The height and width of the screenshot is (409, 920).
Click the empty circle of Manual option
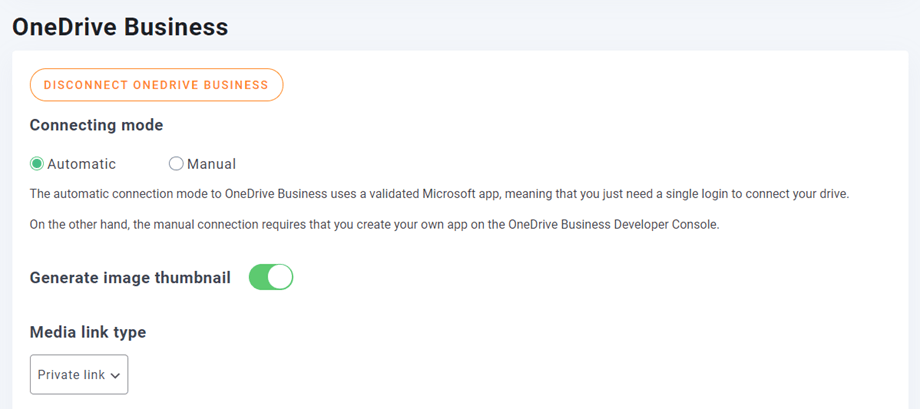coord(176,164)
